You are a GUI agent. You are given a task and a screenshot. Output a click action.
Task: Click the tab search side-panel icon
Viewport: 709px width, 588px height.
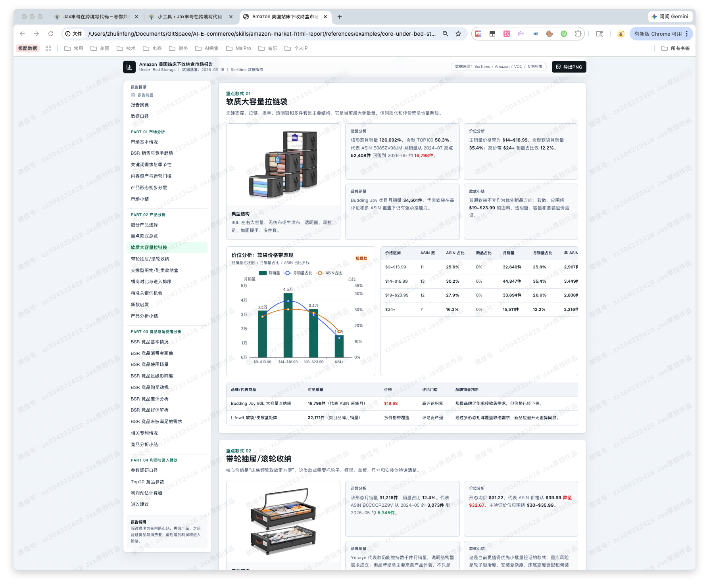pyautogui.click(x=599, y=34)
